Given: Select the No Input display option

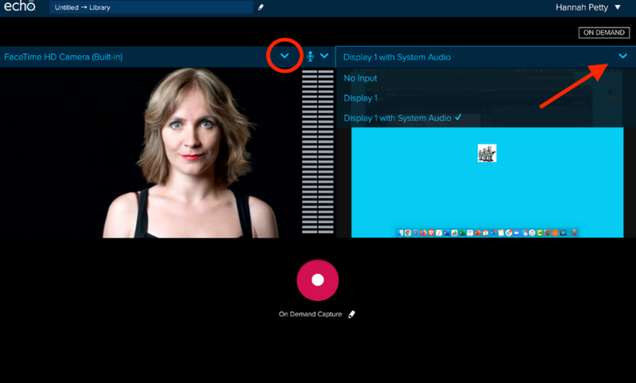Looking at the screenshot, I should 360,78.
